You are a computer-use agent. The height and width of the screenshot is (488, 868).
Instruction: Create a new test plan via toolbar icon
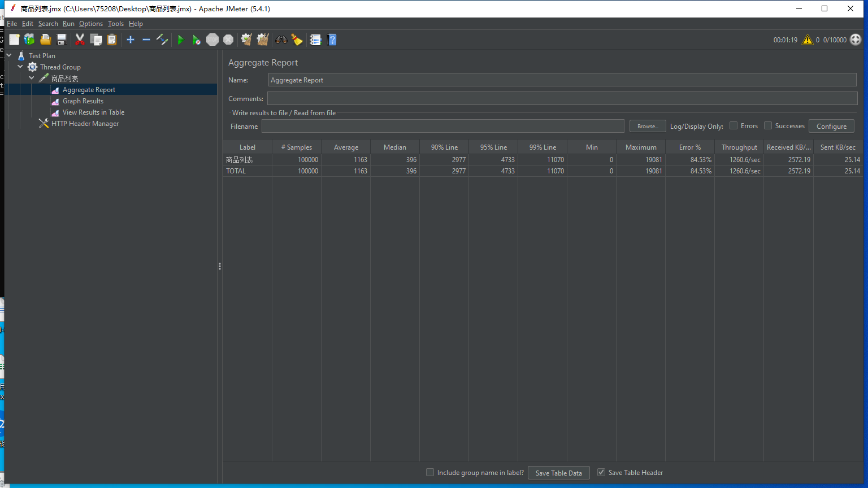(14, 40)
